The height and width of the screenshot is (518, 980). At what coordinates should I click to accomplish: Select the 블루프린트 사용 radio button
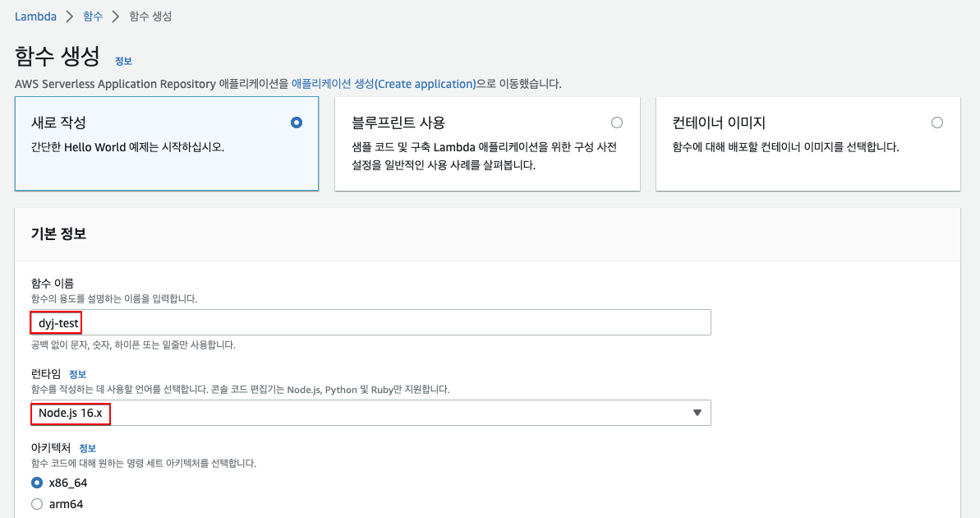click(617, 123)
